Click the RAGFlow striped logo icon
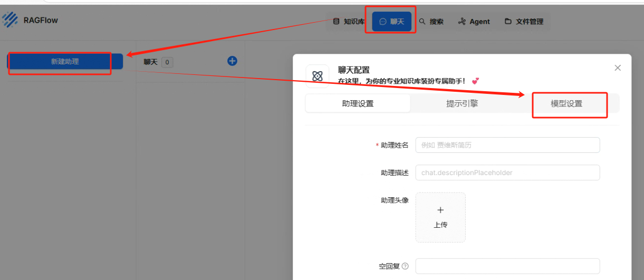 (x=10, y=20)
